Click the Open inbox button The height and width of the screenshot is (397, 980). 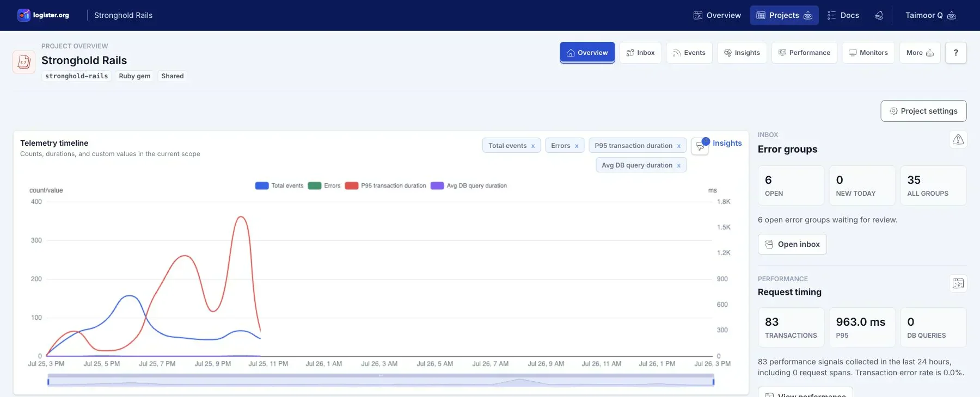[x=792, y=244]
